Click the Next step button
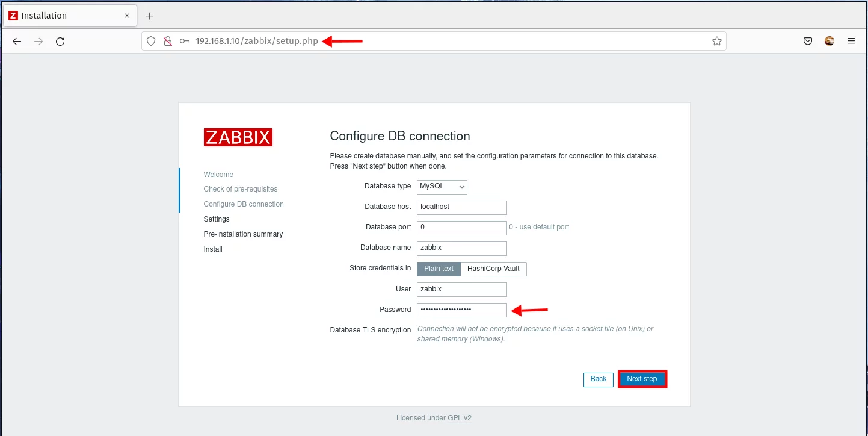 point(642,379)
